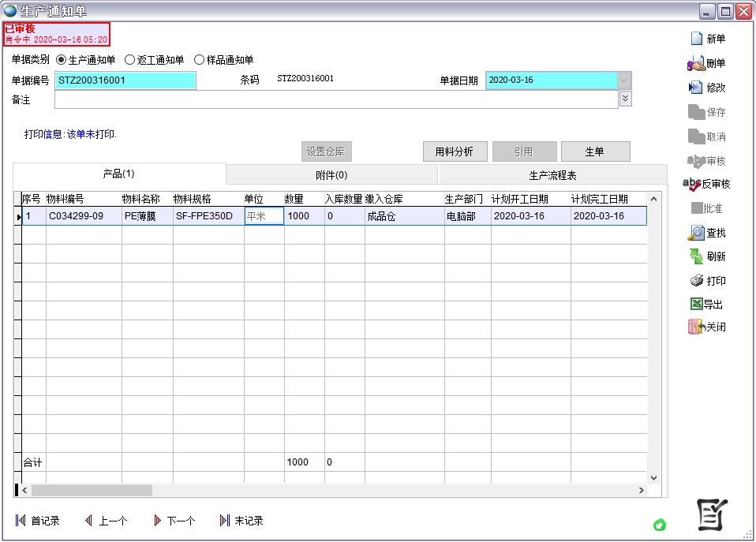
Task: Choose the 样品通知单 radio option
Action: [199, 60]
